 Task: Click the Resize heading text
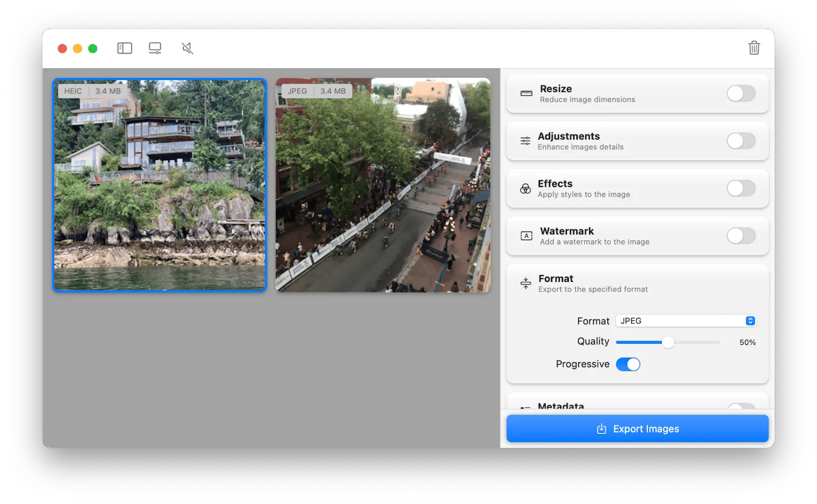tap(556, 89)
